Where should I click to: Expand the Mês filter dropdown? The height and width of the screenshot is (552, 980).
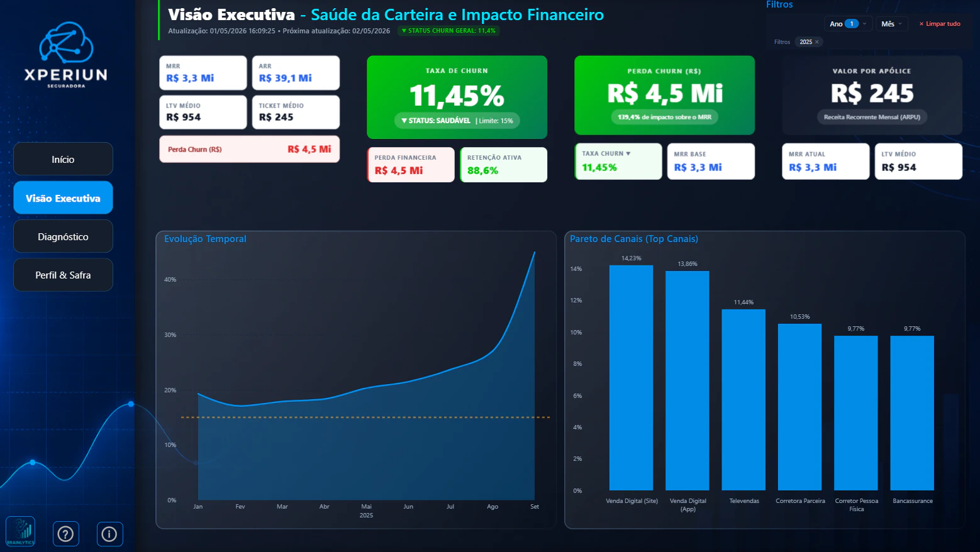(891, 24)
